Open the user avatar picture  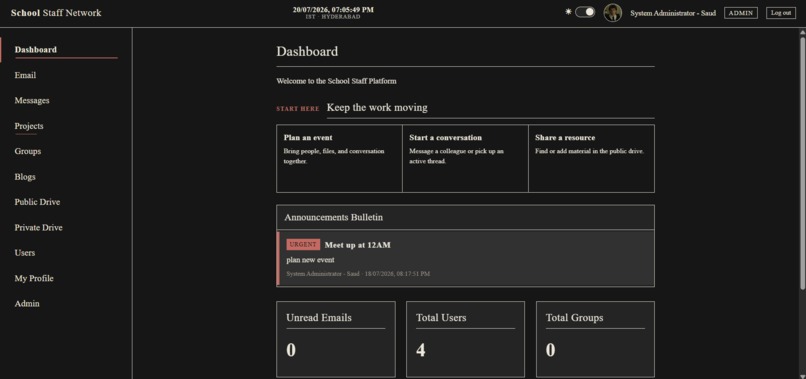click(x=613, y=13)
